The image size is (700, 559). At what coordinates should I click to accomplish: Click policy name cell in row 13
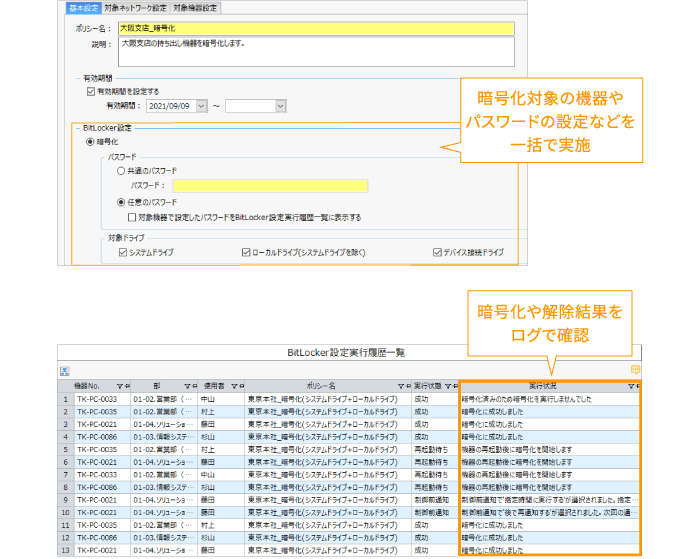328,551
